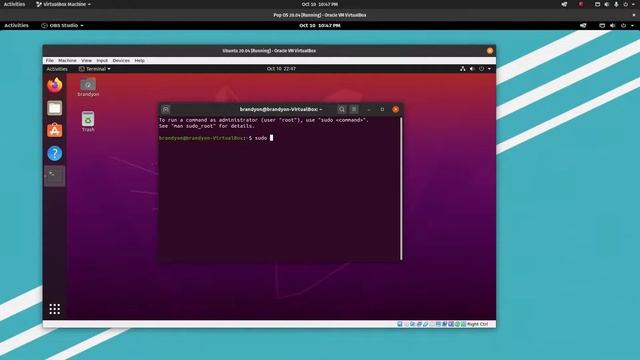
Task: Open the Files app in the dock
Action: coord(55,108)
